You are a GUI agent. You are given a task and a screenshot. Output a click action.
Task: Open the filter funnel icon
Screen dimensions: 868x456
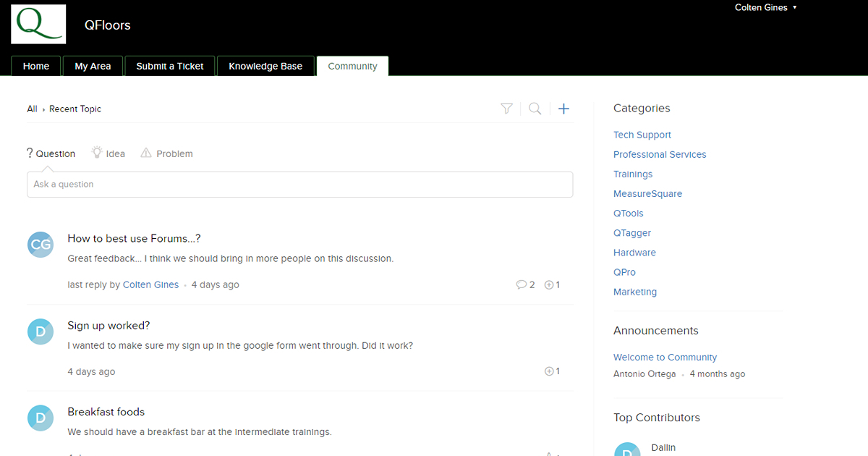click(x=506, y=109)
